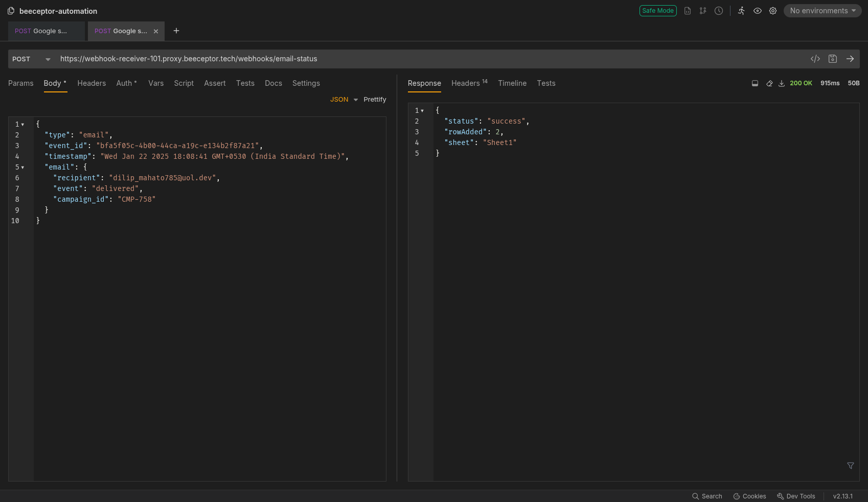868x502 pixels.
Task: Clear the response with the eraser icon
Action: coord(769,83)
